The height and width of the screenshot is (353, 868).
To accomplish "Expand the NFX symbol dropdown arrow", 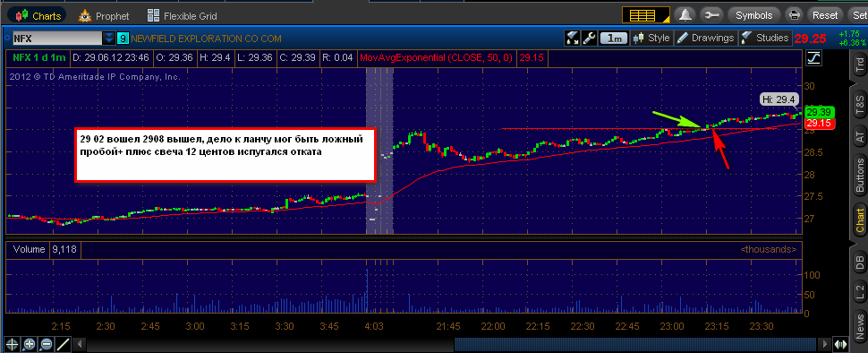I will click(109, 39).
